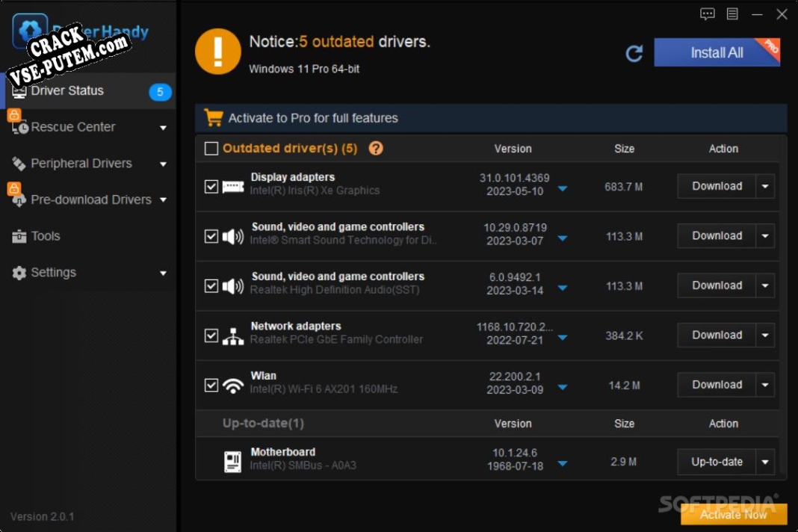Click the Wlan Wi-Fi device icon
Viewport: 798px width, 532px height.
coord(233,386)
